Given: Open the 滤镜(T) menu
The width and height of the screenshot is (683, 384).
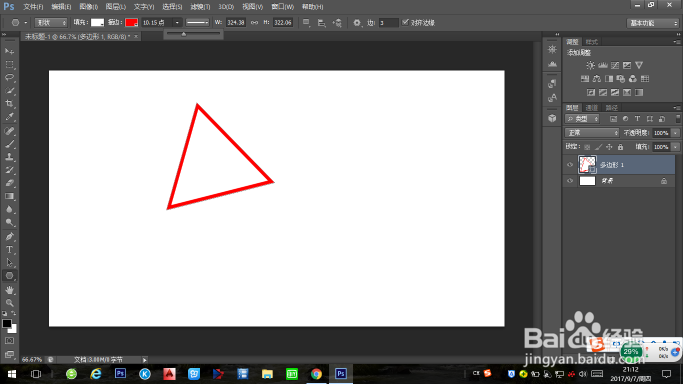Looking at the screenshot, I should pos(200,7).
